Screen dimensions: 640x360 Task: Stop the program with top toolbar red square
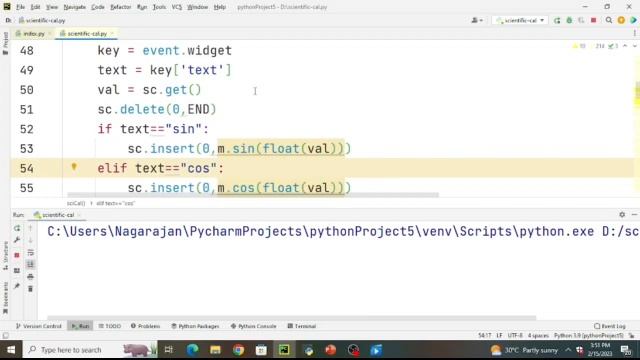coord(593,20)
